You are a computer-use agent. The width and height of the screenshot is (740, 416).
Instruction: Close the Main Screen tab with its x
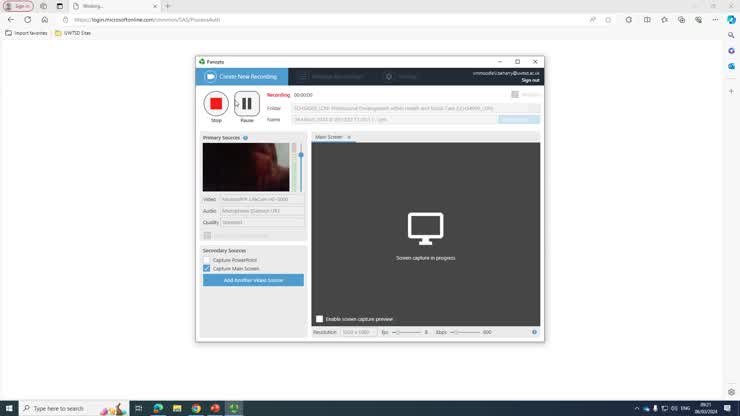coord(349,137)
